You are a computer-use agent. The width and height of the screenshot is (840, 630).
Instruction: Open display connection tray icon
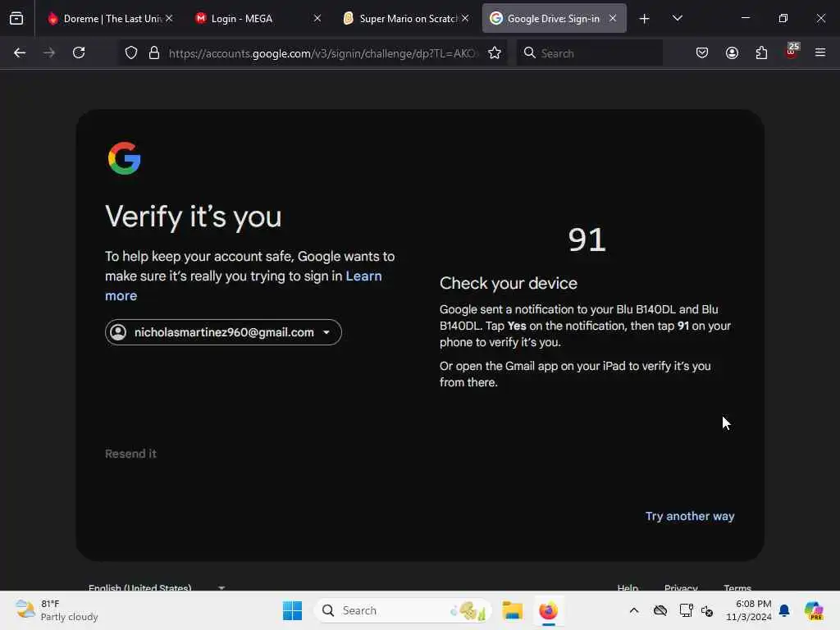coord(687,610)
